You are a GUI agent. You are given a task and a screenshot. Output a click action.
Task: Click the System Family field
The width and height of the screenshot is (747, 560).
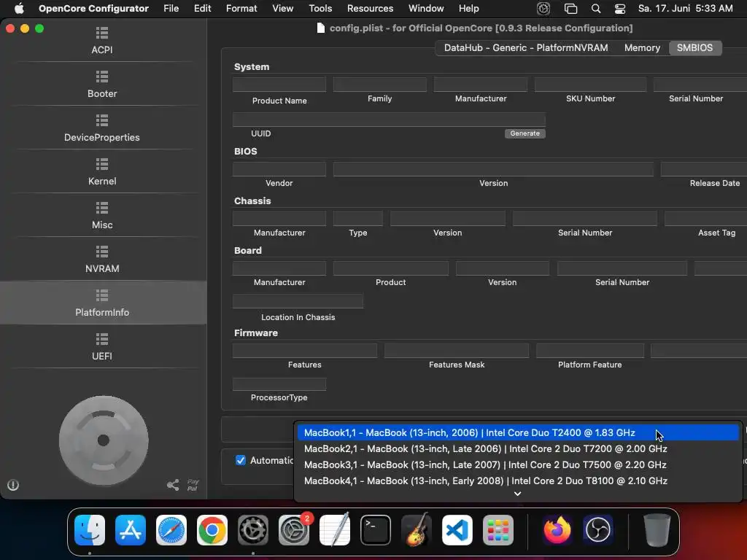(379, 85)
